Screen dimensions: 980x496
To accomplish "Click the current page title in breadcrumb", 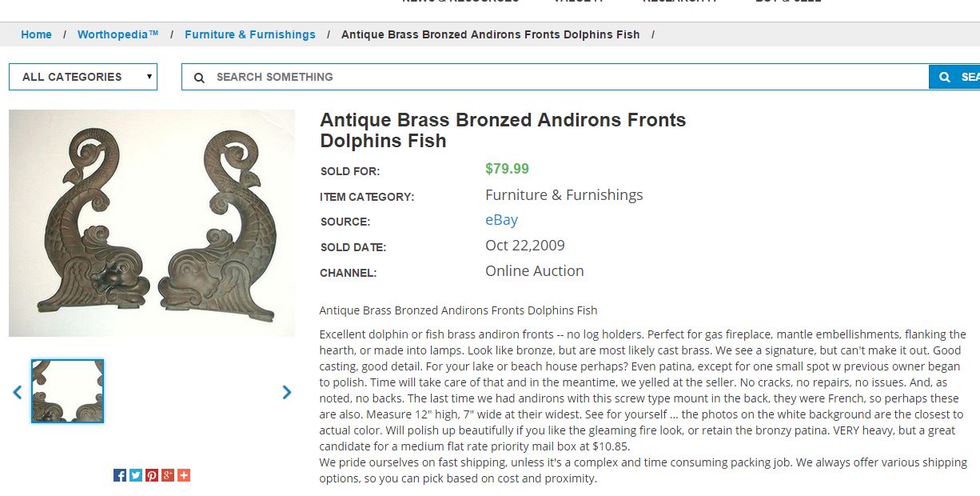I will tap(490, 34).
